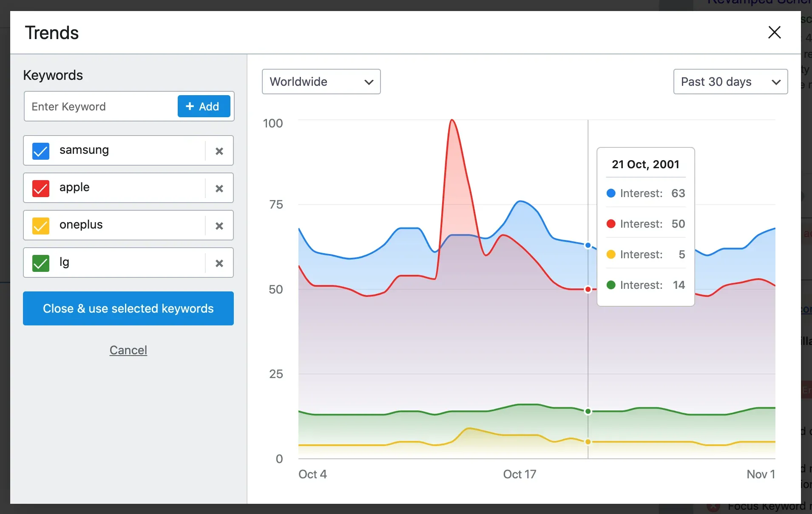812x514 pixels.
Task: Select the Keywords panel header
Action: (52, 75)
